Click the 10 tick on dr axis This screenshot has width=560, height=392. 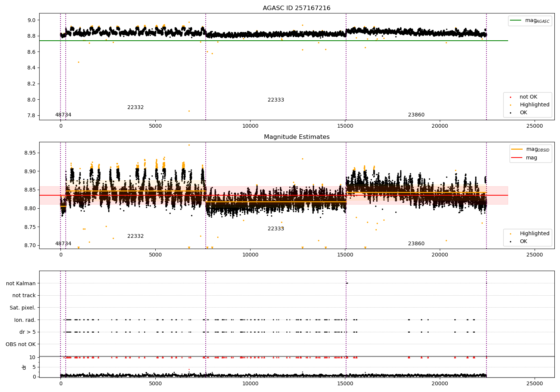click(32, 357)
